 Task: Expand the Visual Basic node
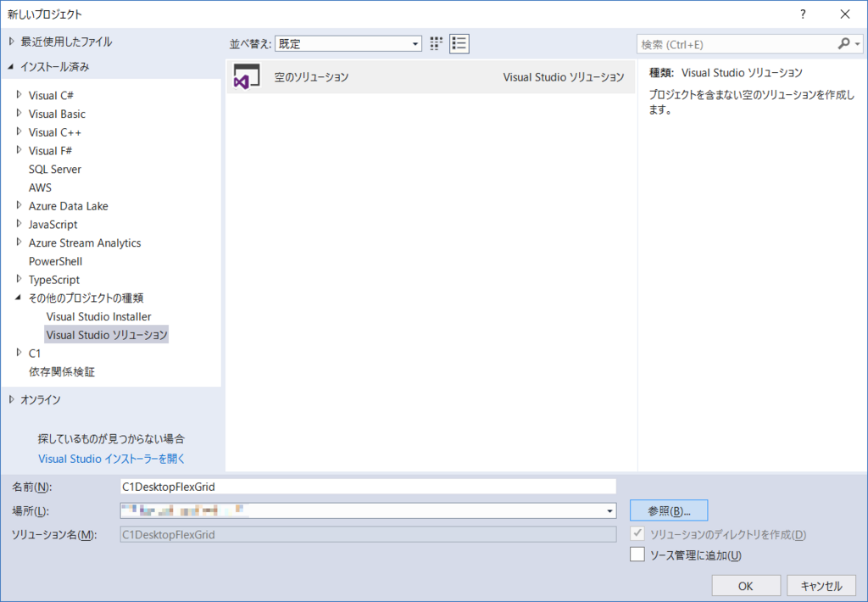(19, 113)
